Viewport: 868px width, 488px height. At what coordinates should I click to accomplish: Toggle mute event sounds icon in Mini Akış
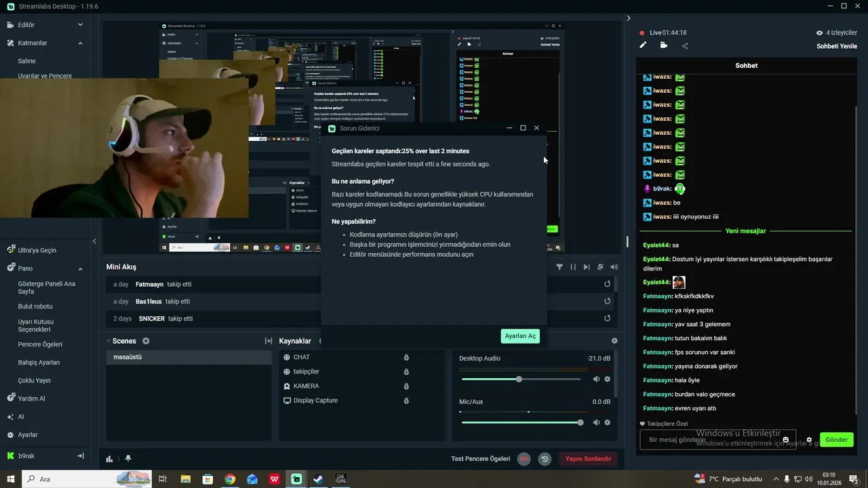(601, 267)
